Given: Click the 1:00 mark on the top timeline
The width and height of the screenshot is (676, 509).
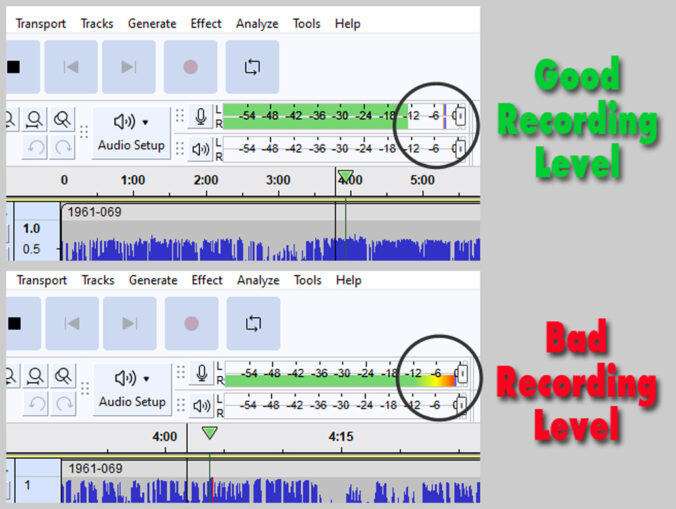Looking at the screenshot, I should 133,180.
